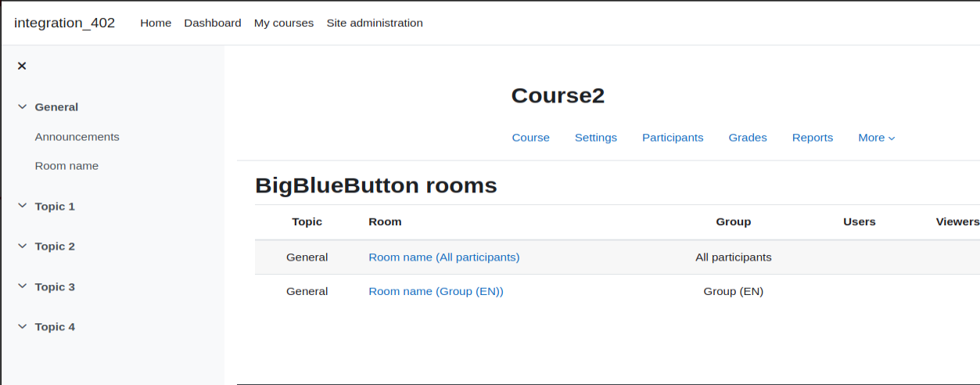Go to the Home page
The height and width of the screenshot is (385, 980).
pyautogui.click(x=156, y=23)
